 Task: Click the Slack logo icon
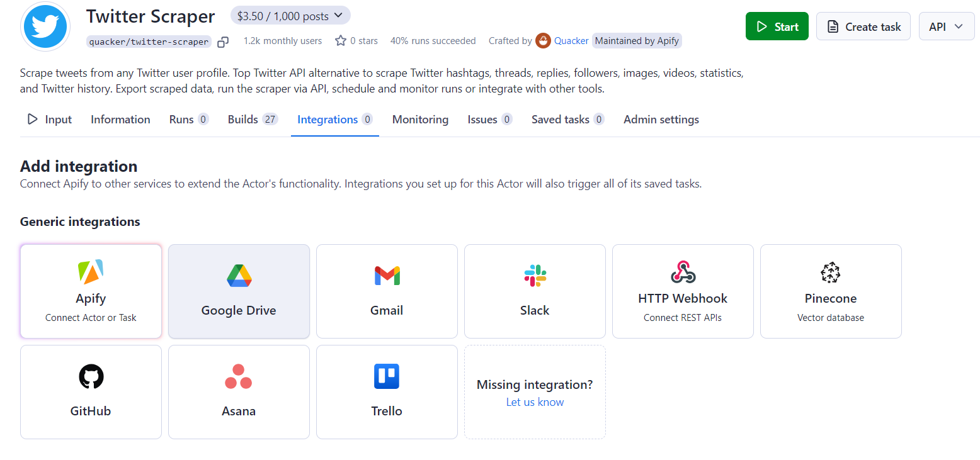tap(535, 276)
